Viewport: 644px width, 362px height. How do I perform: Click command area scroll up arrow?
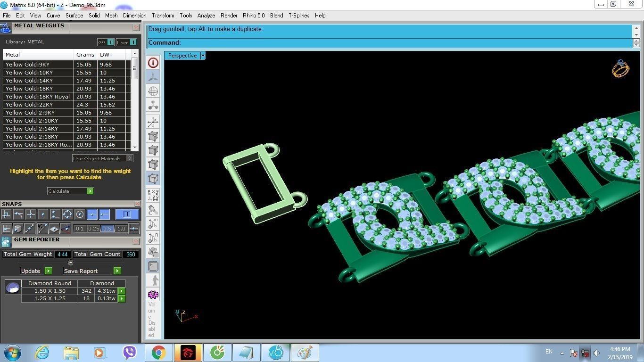tap(636, 29)
